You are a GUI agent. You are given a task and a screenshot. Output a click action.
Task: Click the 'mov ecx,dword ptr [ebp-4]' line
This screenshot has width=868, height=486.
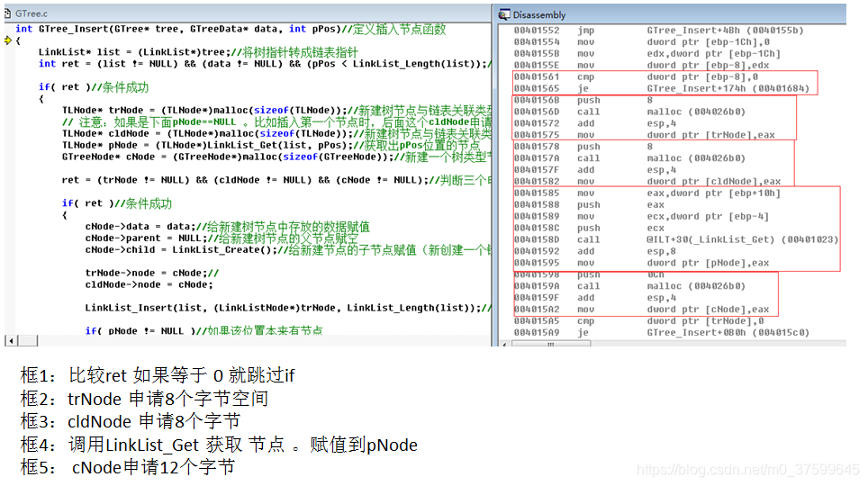coord(642,216)
